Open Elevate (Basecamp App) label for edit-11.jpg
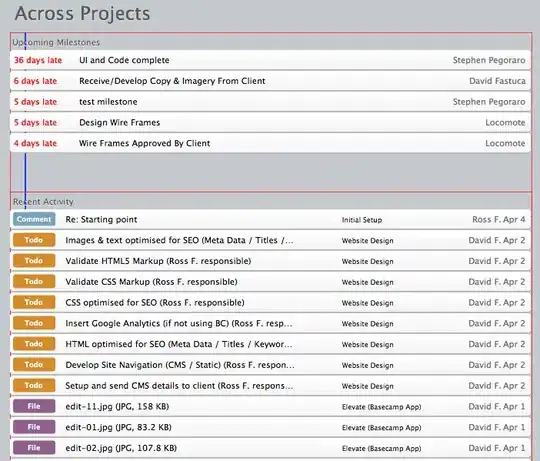The height and width of the screenshot is (461, 540). point(382,407)
